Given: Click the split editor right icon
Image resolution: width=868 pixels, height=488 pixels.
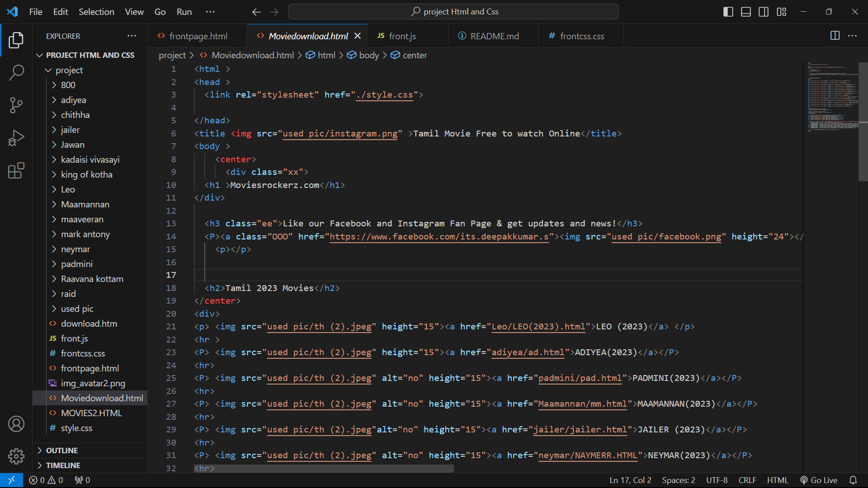Looking at the screenshot, I should tap(835, 36).
